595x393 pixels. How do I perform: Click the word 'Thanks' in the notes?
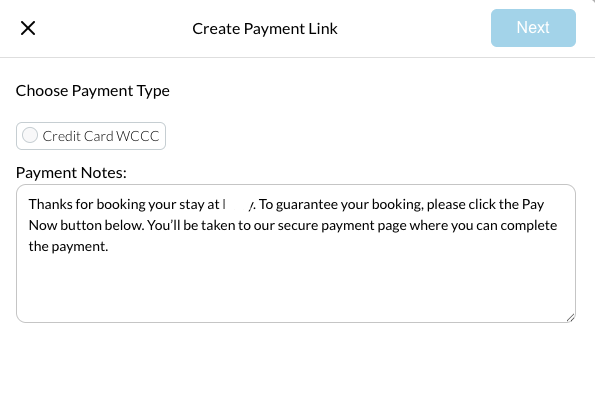[x=50, y=204]
